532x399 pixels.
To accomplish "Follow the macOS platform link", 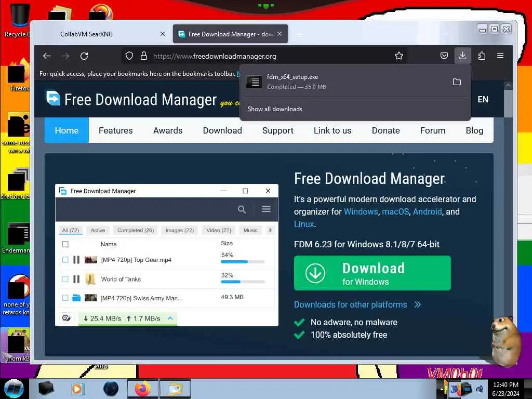I will 395,211.
